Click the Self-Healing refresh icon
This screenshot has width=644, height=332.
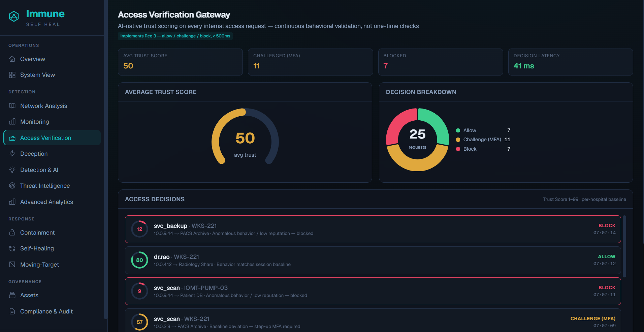coord(12,248)
